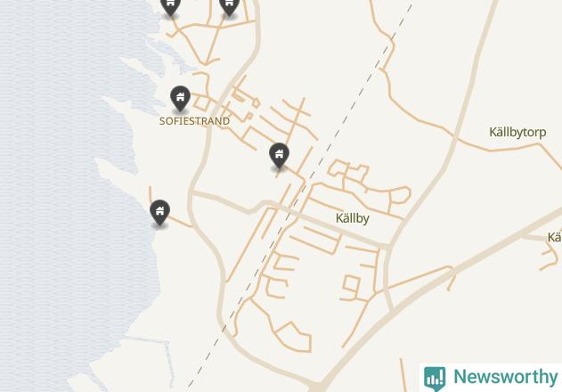Open the Newsworthy text link
Viewport: 562px width, 392px height.
point(506,377)
